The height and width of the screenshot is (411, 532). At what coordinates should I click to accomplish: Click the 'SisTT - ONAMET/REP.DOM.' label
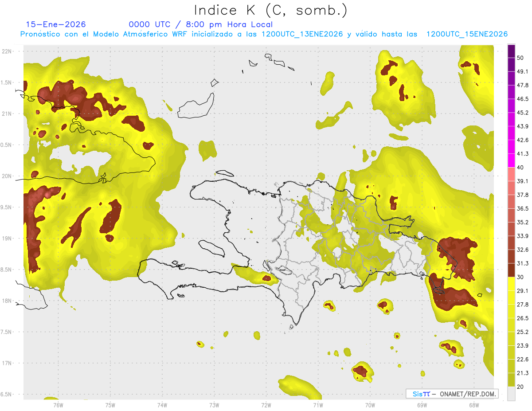click(x=452, y=394)
